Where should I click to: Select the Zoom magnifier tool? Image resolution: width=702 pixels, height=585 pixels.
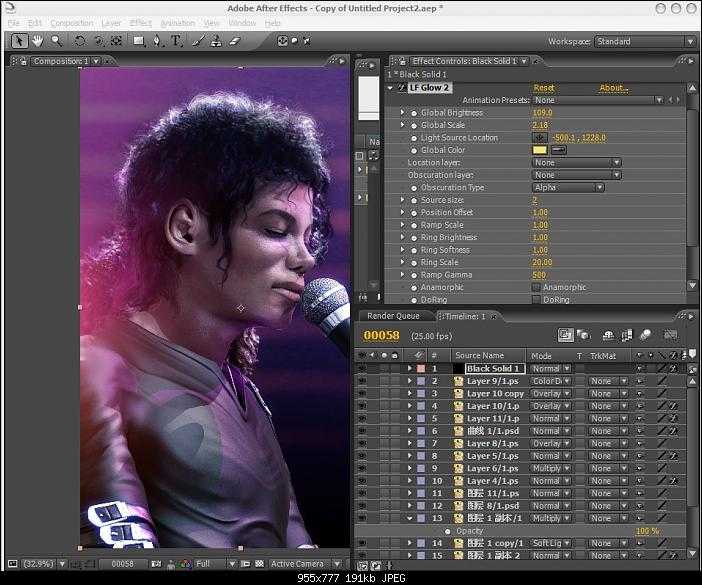click(56, 41)
